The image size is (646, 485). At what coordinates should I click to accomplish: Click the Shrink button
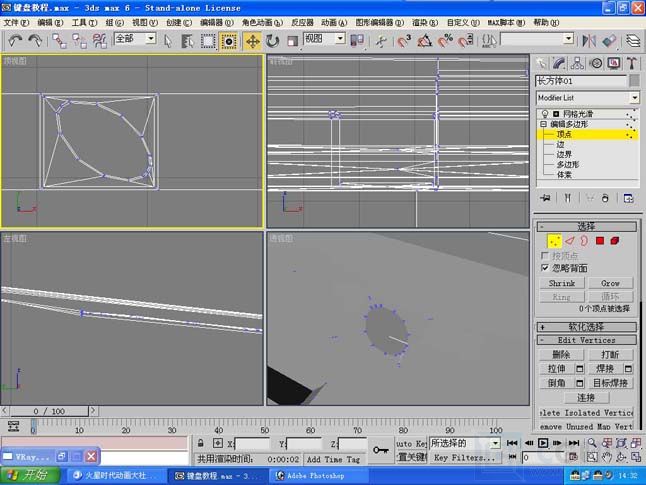[562, 283]
